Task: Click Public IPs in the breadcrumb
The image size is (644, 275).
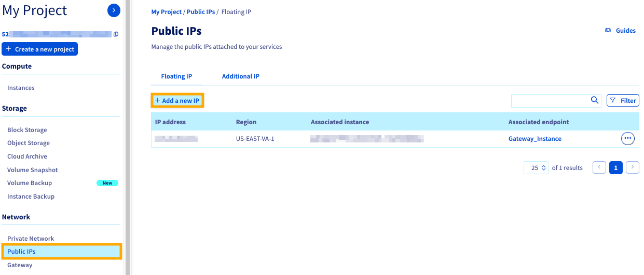Action: click(x=201, y=12)
